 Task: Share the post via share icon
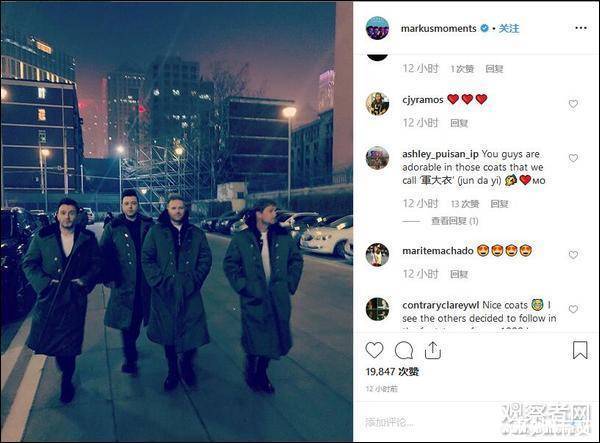click(x=433, y=350)
